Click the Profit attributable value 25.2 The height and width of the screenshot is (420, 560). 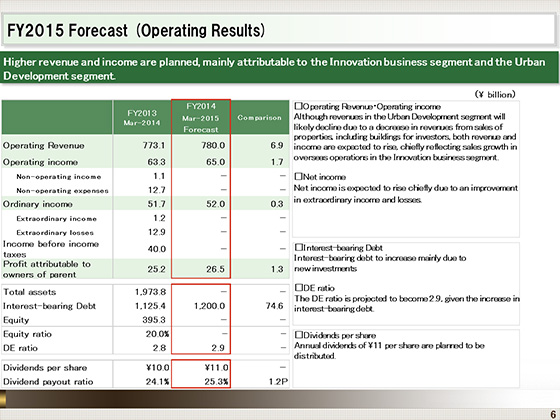(156, 269)
